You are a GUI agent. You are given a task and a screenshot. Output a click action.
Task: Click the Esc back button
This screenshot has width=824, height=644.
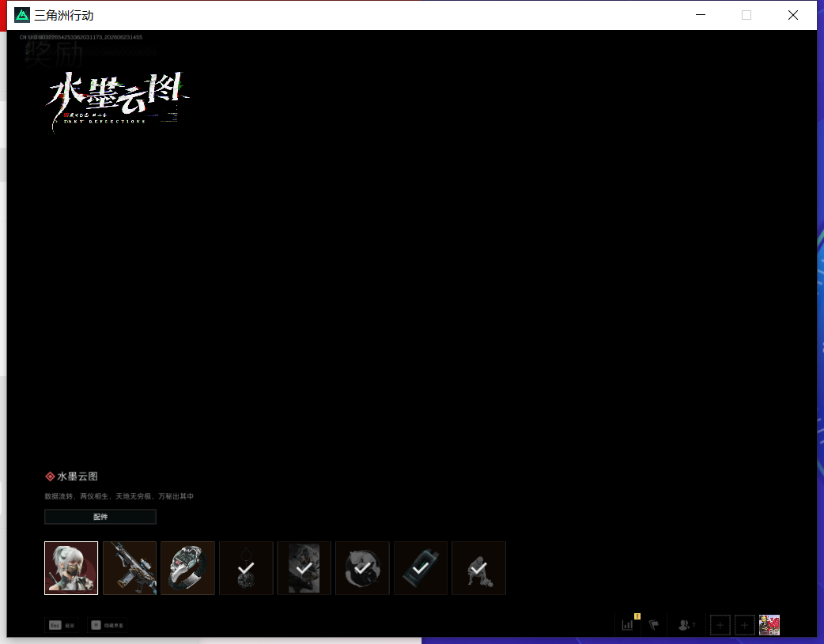[62, 625]
